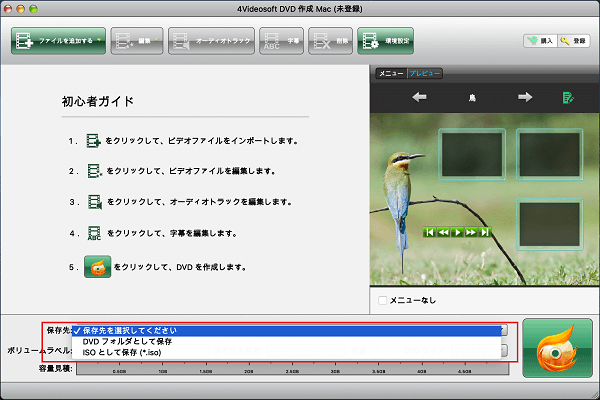600x400 pixels.
Task: Switch to the メニュー tab
Action: (x=389, y=73)
